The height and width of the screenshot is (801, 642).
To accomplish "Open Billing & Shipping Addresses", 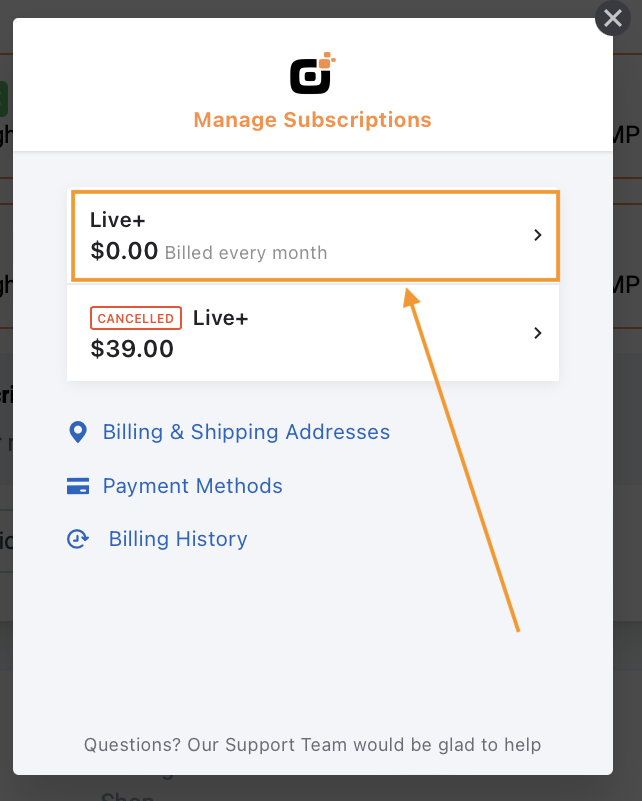I will coord(246,432).
